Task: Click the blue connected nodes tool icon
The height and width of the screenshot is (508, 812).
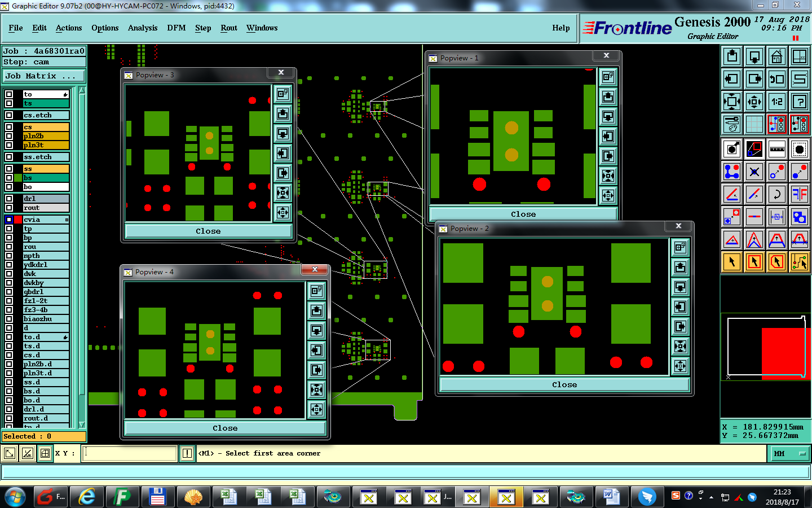Action: pyautogui.click(x=732, y=172)
